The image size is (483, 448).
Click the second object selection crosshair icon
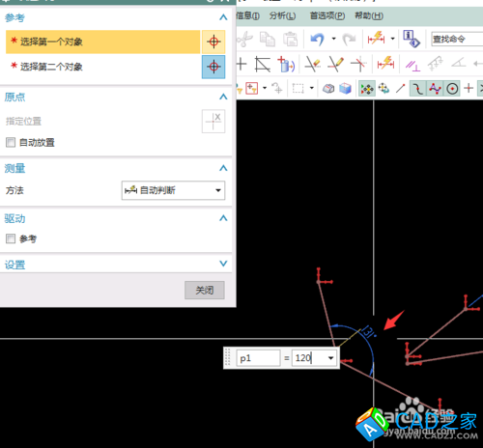coord(213,67)
